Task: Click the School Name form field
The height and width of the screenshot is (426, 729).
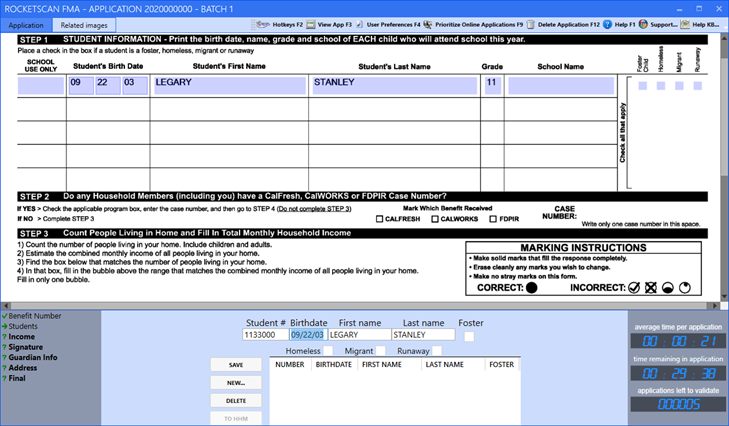Action: (x=561, y=86)
